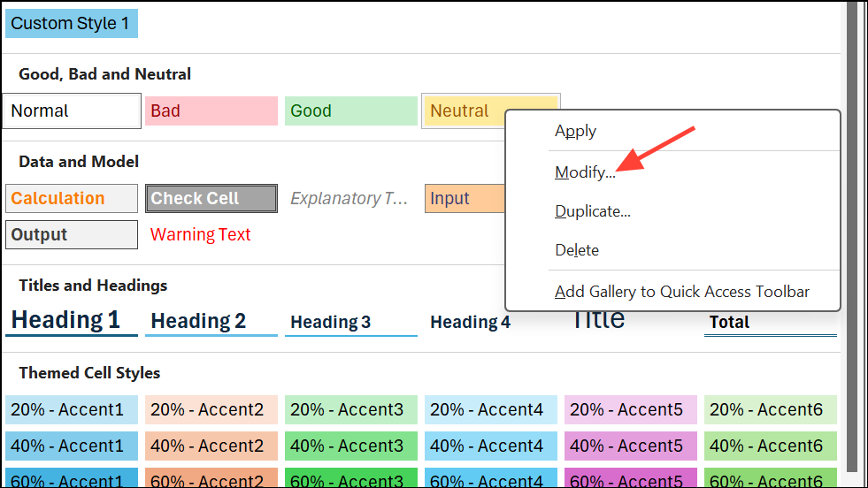Select the Explanatory Text style

pyautogui.click(x=350, y=199)
